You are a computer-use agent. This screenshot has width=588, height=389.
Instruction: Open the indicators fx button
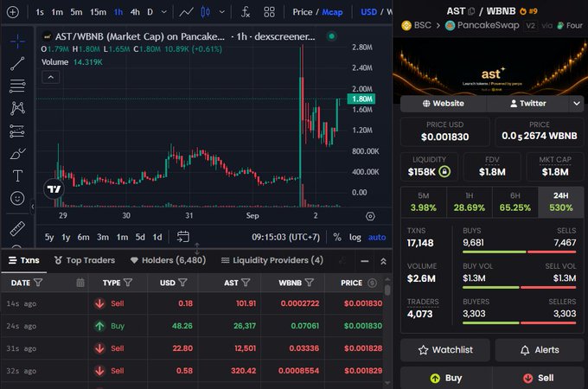(246, 12)
